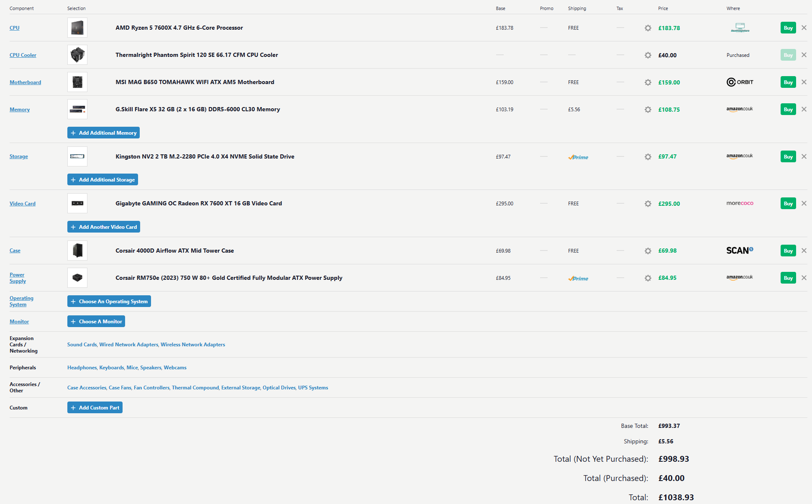Click the Corsair 4000D case thumbnail

[x=77, y=251]
